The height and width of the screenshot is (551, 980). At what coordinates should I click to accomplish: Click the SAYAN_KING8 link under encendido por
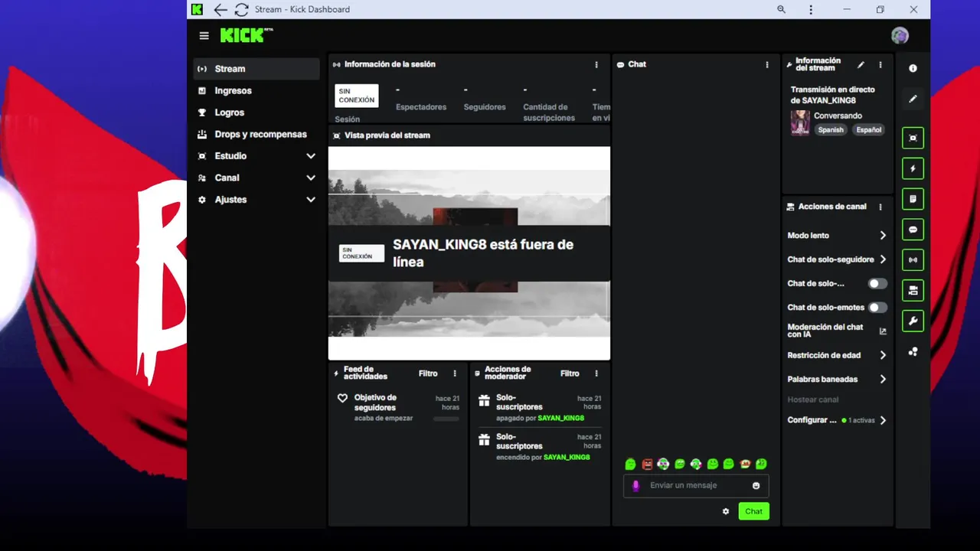coord(567,457)
